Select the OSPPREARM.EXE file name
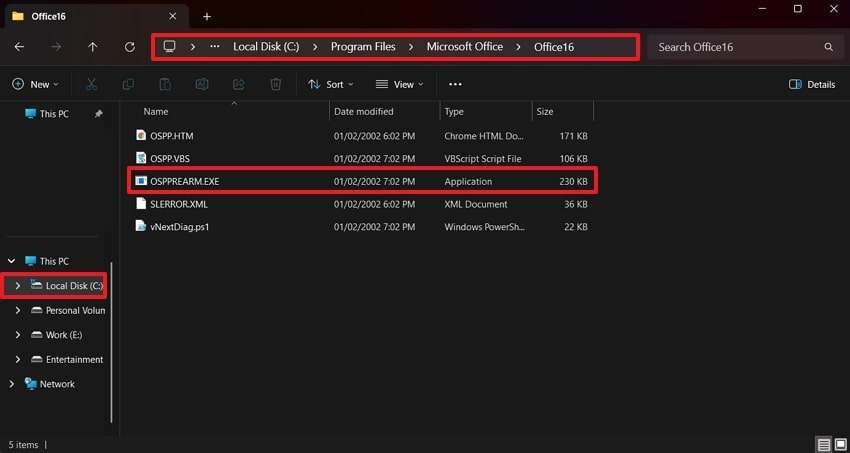Viewport: 850px width, 453px height. pos(184,182)
